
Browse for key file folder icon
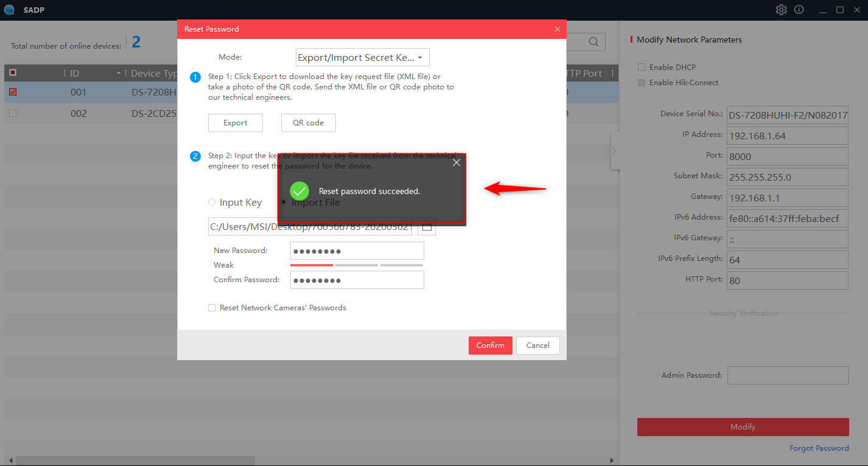coord(427,227)
